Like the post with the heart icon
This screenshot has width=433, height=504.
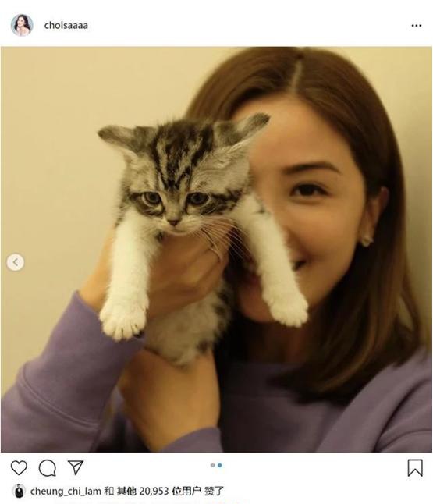pos(19,467)
